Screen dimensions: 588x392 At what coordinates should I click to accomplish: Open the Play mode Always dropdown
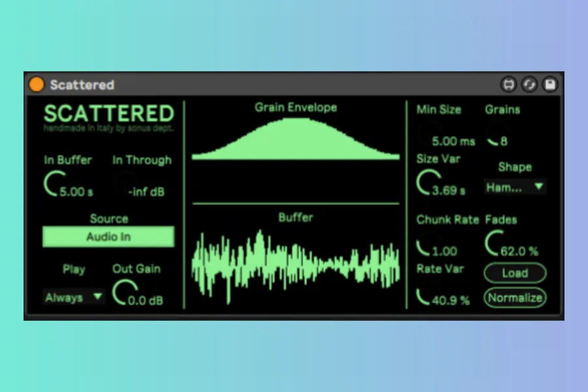[x=73, y=297]
